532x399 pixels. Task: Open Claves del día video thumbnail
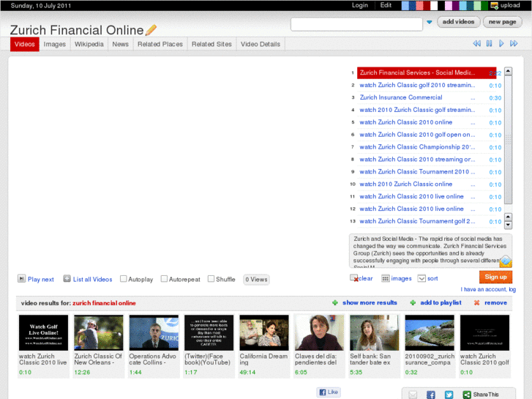pos(319,332)
